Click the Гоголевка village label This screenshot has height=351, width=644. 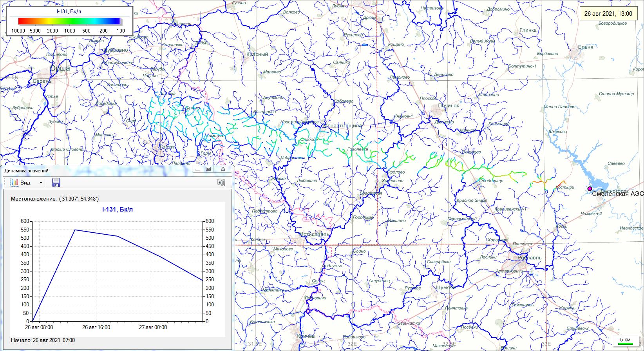(x=358, y=149)
